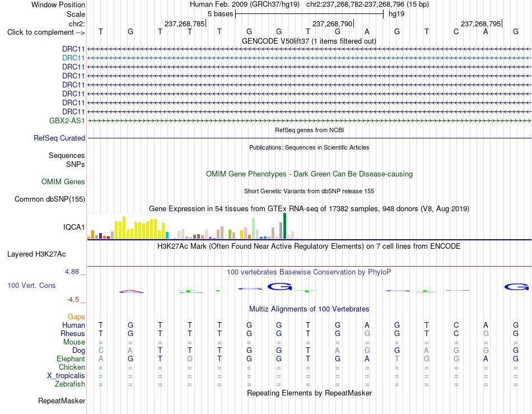Image resolution: width=532 pixels, height=414 pixels.
Task: Click the 'RefSeq genes from NCBI' track title
Action: [x=309, y=130]
